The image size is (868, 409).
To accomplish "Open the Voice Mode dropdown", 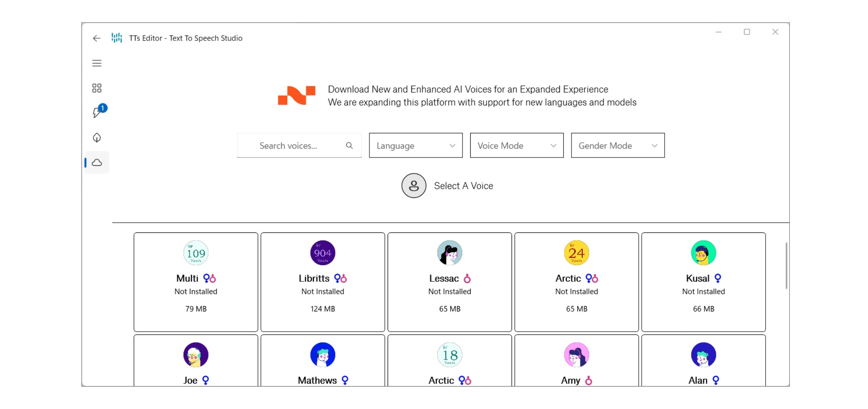I will coord(516,145).
